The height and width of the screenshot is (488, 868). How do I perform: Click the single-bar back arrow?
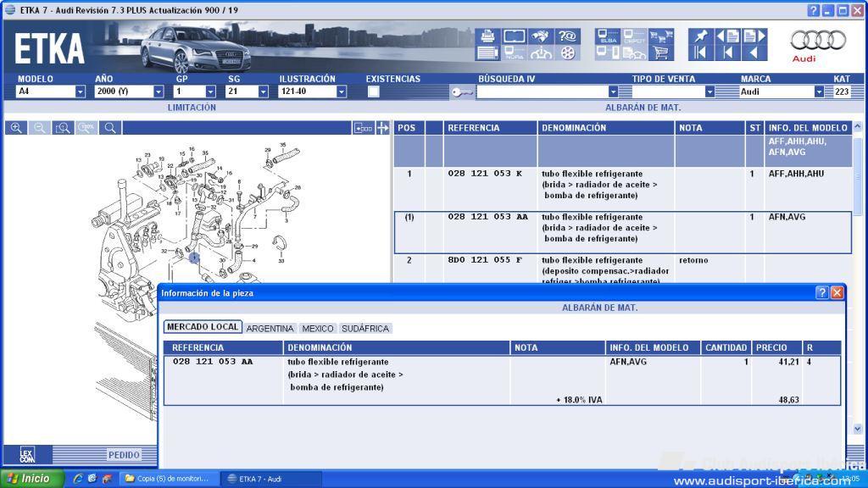728,53
